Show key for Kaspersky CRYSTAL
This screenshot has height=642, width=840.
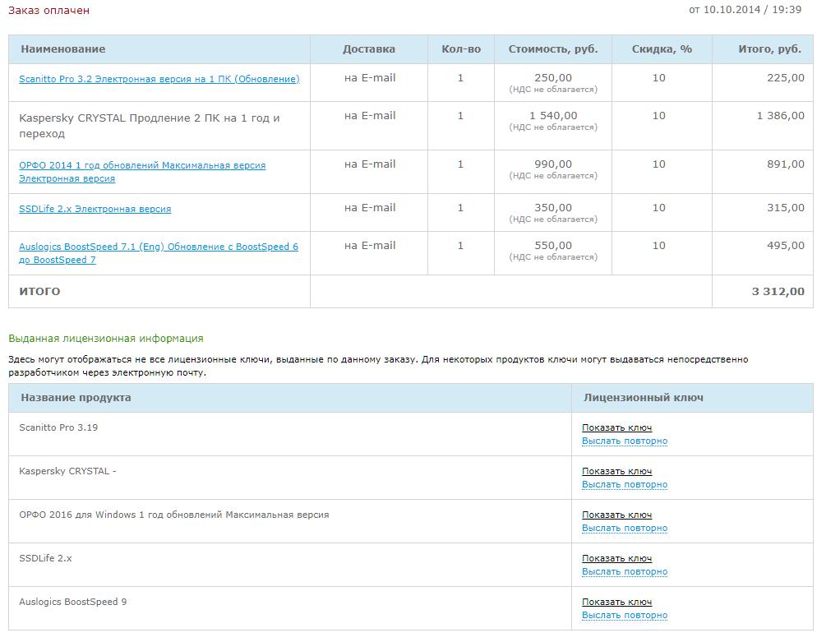coord(616,471)
